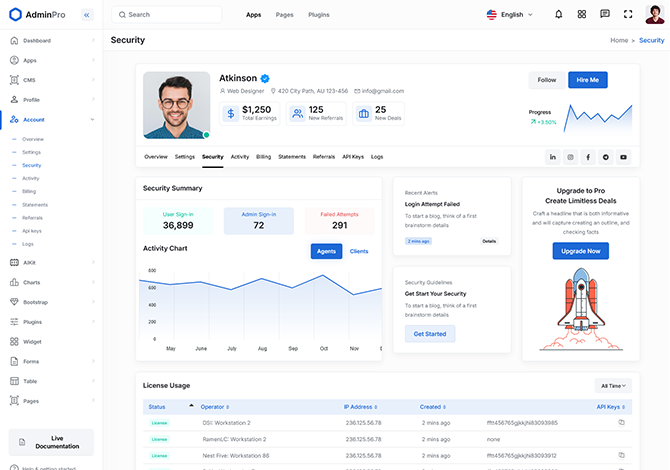Open the Plugins top menu item
Image resolution: width=670 pixels, height=470 pixels.
318,15
